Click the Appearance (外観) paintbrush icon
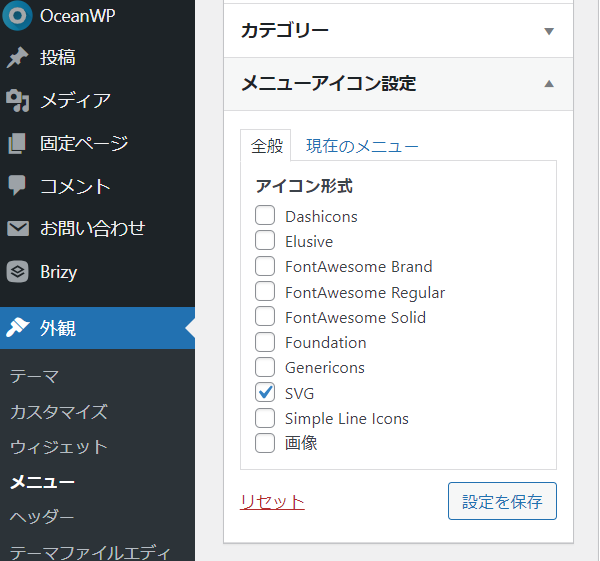This screenshot has width=600, height=561. pyautogui.click(x=18, y=328)
